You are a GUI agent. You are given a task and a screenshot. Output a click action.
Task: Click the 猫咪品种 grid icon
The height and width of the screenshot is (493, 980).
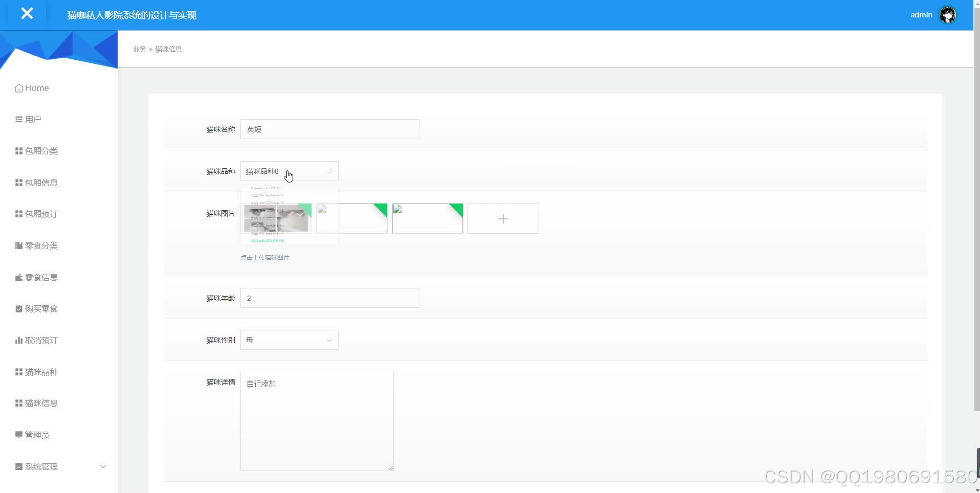click(x=19, y=372)
